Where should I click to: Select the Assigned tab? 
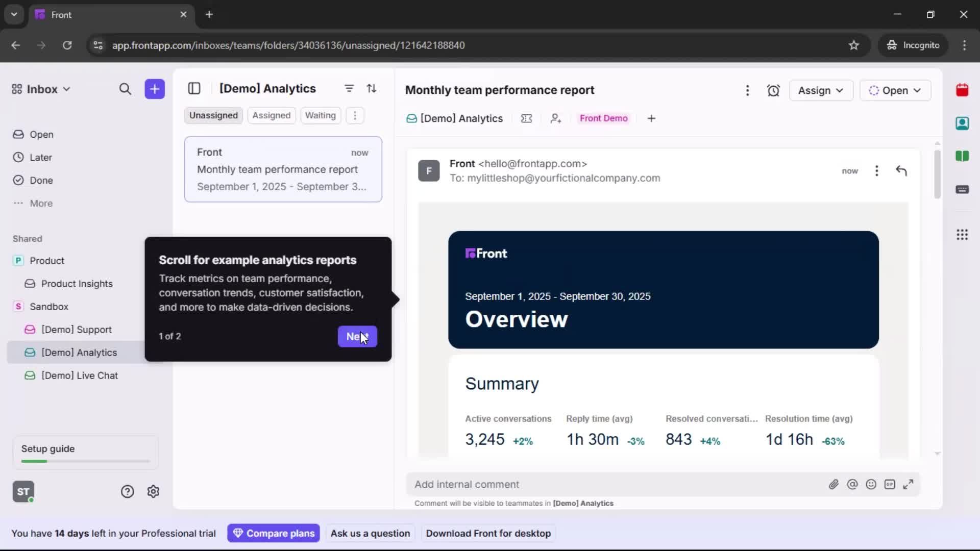point(272,115)
